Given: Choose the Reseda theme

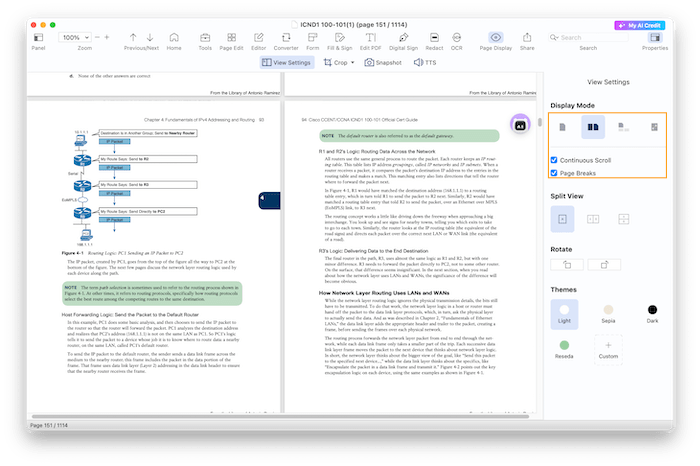Looking at the screenshot, I should pyautogui.click(x=564, y=350).
